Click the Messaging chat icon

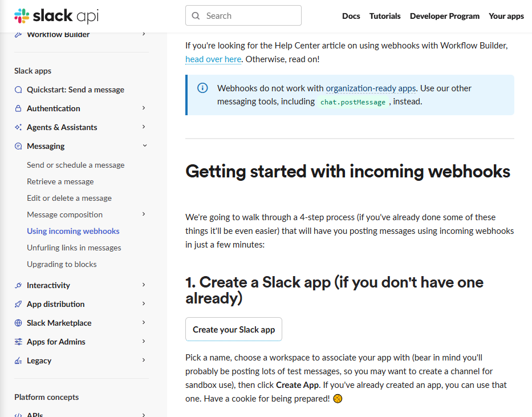point(18,146)
